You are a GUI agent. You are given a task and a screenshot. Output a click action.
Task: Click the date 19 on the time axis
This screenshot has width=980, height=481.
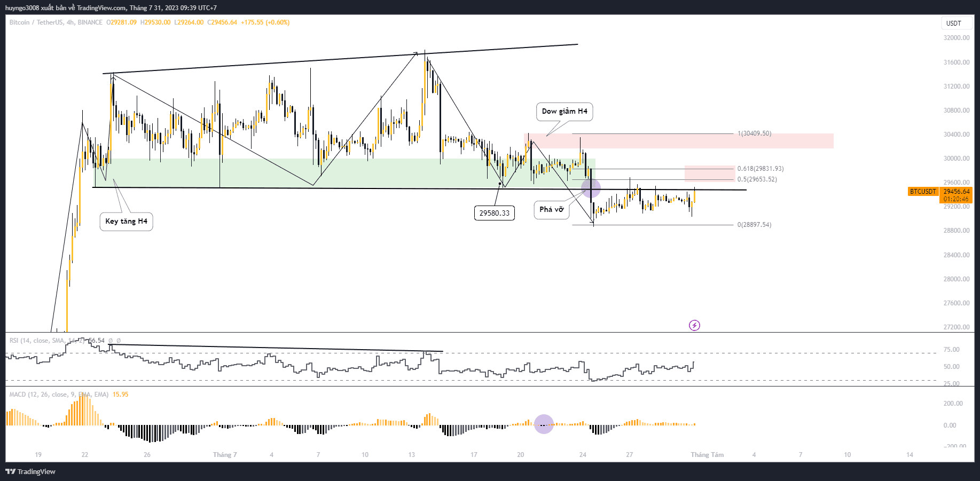tap(38, 455)
